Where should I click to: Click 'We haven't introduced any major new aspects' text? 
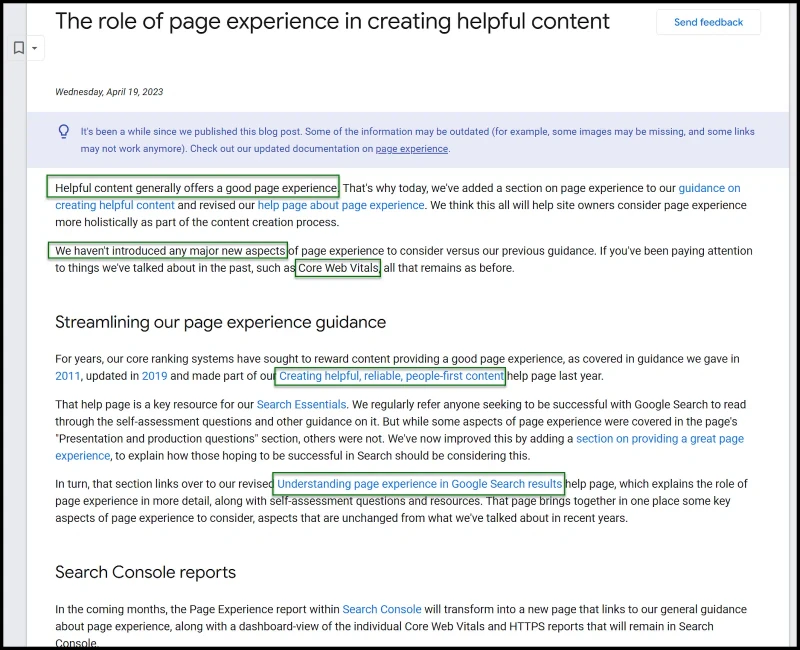[x=170, y=251]
